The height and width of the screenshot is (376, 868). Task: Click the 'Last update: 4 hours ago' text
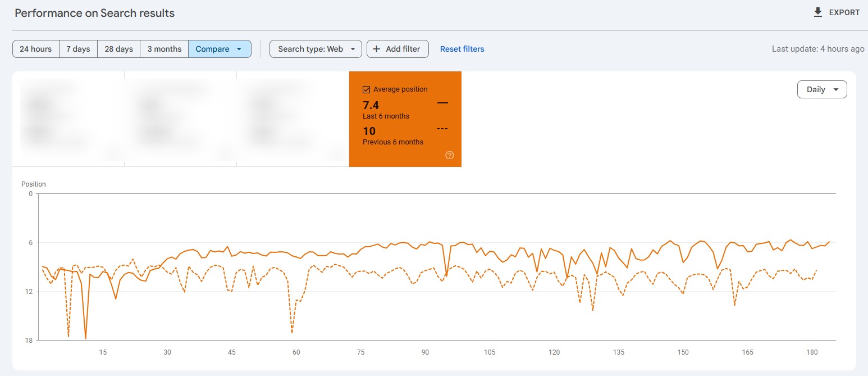point(818,49)
